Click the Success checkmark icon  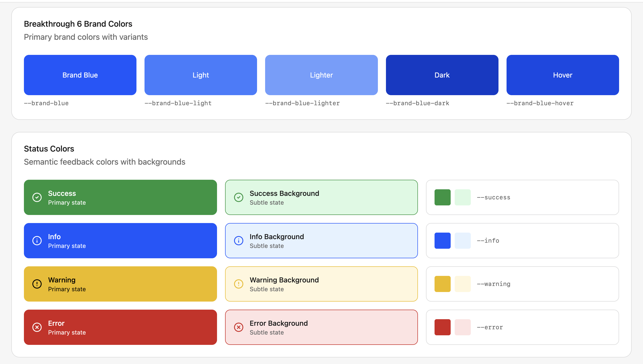click(x=37, y=197)
